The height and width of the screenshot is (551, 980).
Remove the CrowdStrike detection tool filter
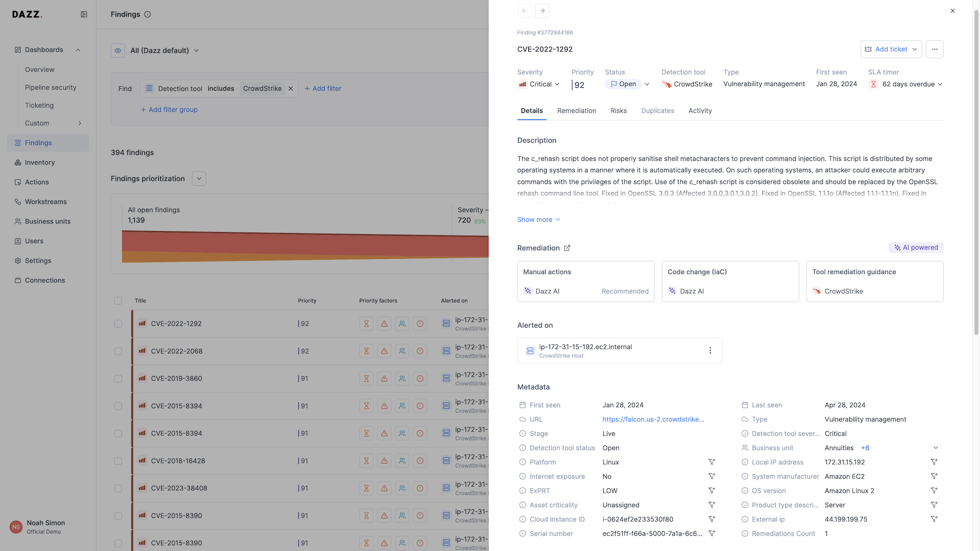coord(291,89)
